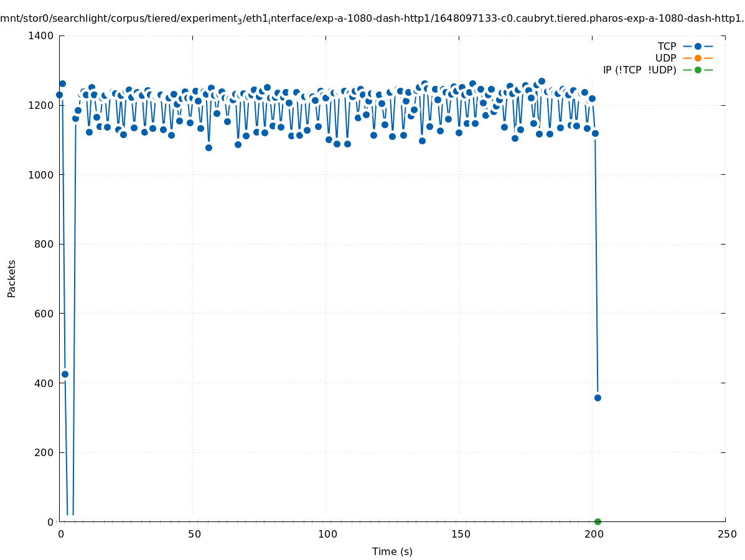Screen dimensions: 745x560
Task: Select the IP (!TCP !UDP) legend label
Action: click(x=639, y=70)
